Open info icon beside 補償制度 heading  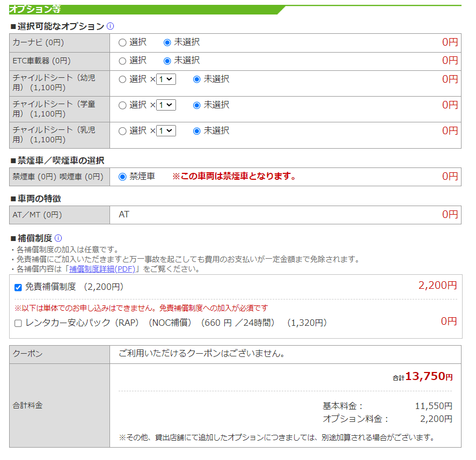coord(58,238)
